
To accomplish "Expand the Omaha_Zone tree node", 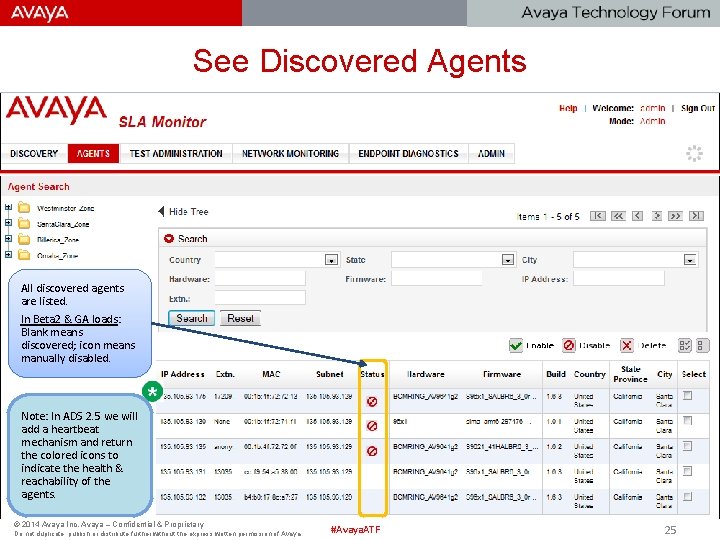I will (x=8, y=254).
